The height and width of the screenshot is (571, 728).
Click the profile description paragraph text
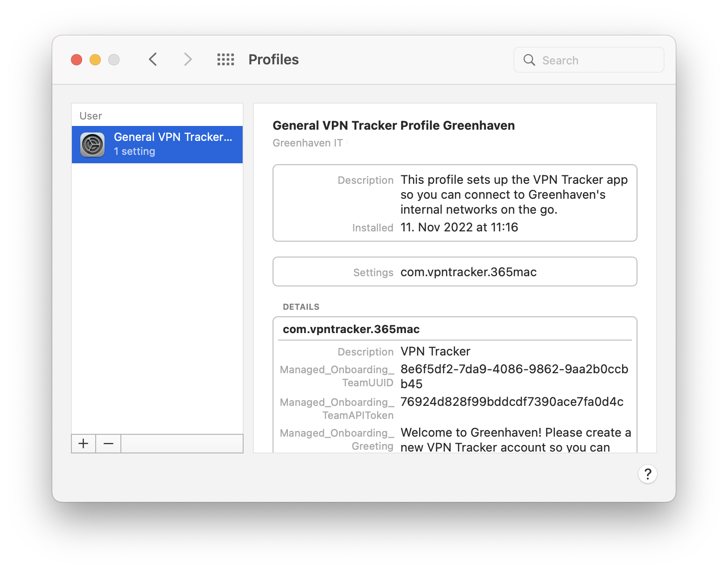[x=514, y=195]
